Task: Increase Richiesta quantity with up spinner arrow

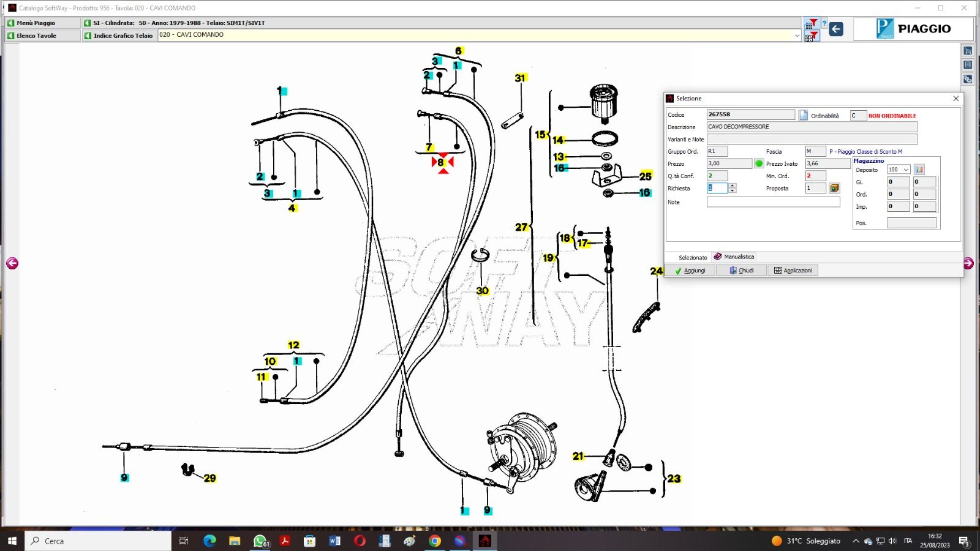Action: 732,186
